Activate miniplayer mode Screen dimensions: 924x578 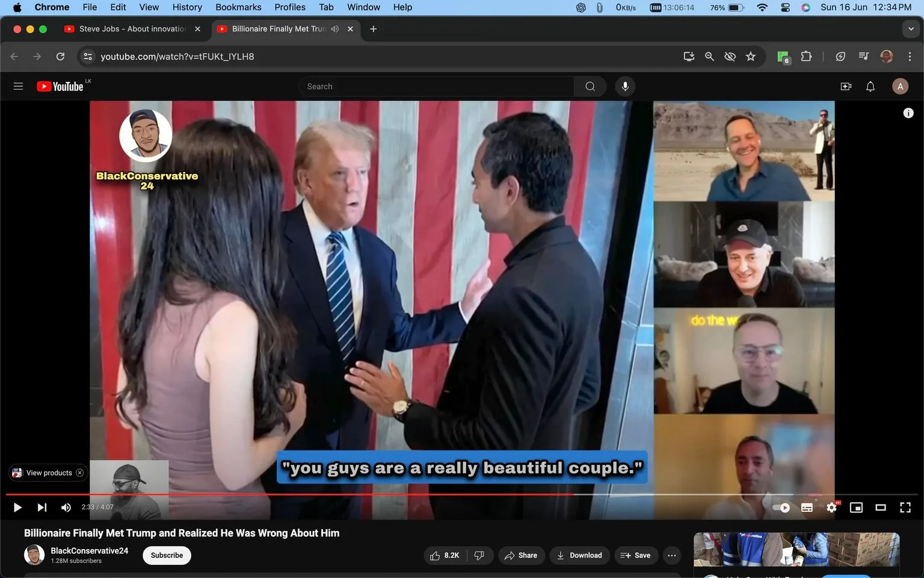[856, 508]
